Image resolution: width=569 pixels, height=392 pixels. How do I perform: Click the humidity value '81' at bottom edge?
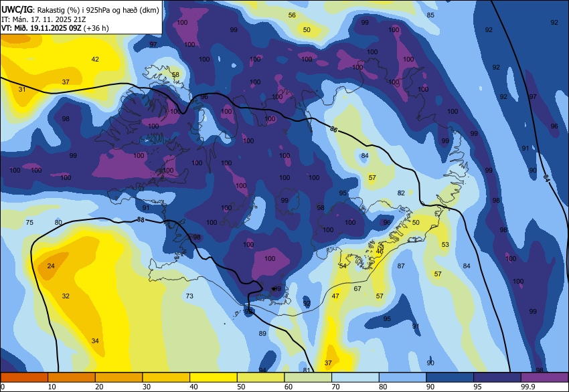307,370
